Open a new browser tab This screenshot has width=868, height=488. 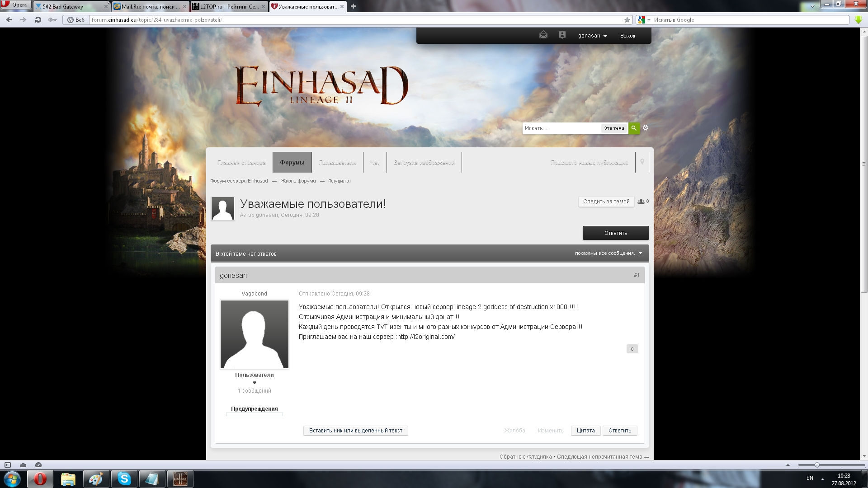[x=353, y=6]
